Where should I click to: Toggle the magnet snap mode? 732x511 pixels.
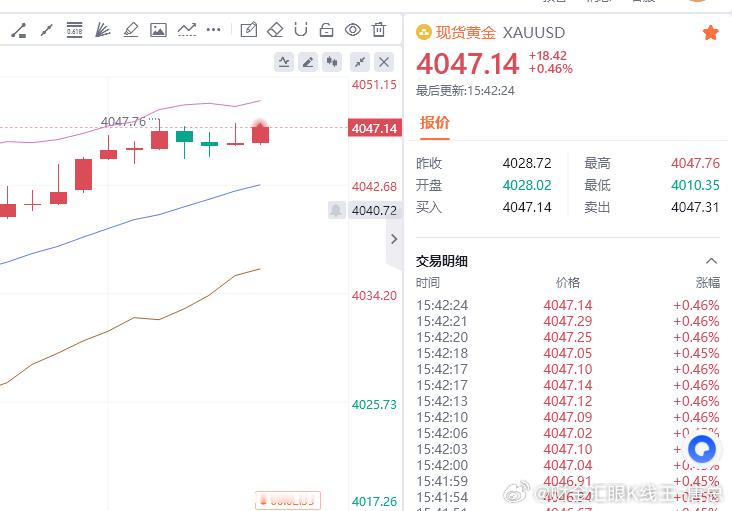[301, 30]
